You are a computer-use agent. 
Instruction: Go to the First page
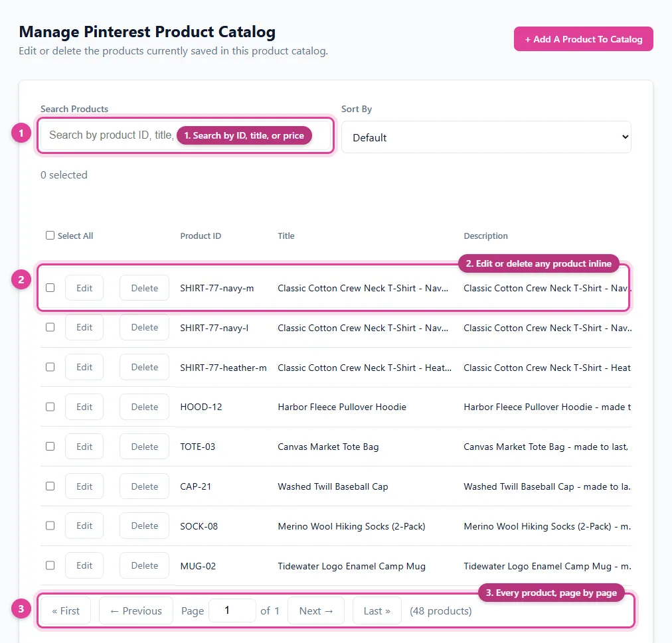[x=66, y=610]
